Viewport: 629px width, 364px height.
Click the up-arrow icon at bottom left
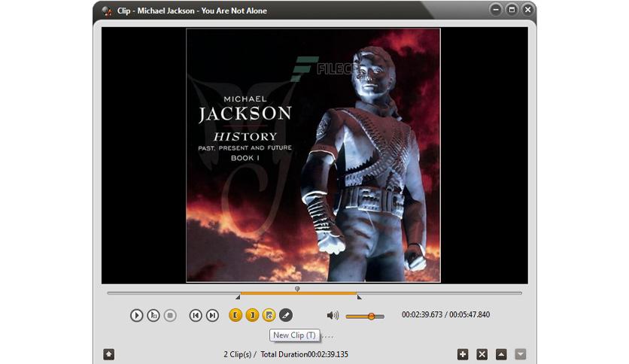click(x=108, y=354)
